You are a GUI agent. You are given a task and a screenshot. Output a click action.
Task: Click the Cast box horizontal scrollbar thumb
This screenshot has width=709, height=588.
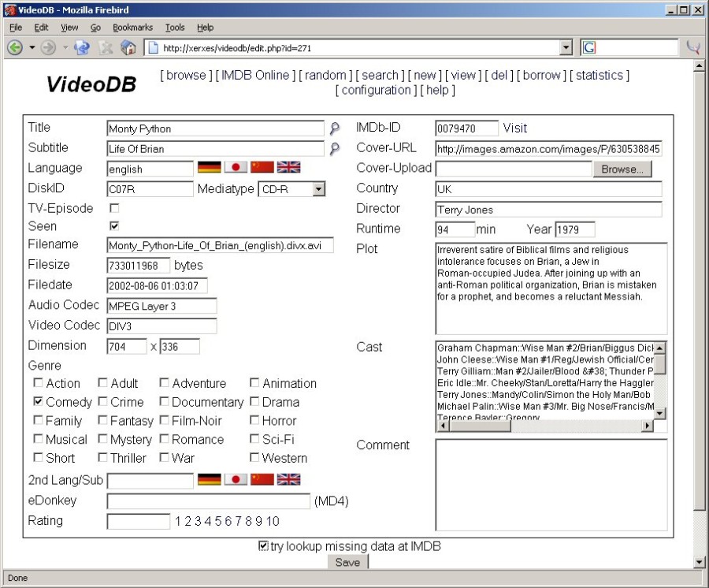pyautogui.click(x=481, y=426)
